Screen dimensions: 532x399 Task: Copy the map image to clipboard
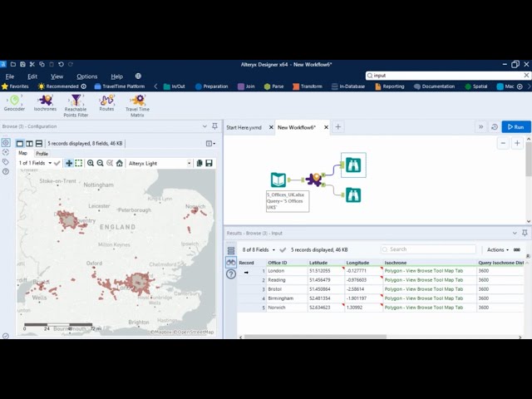[199, 163]
